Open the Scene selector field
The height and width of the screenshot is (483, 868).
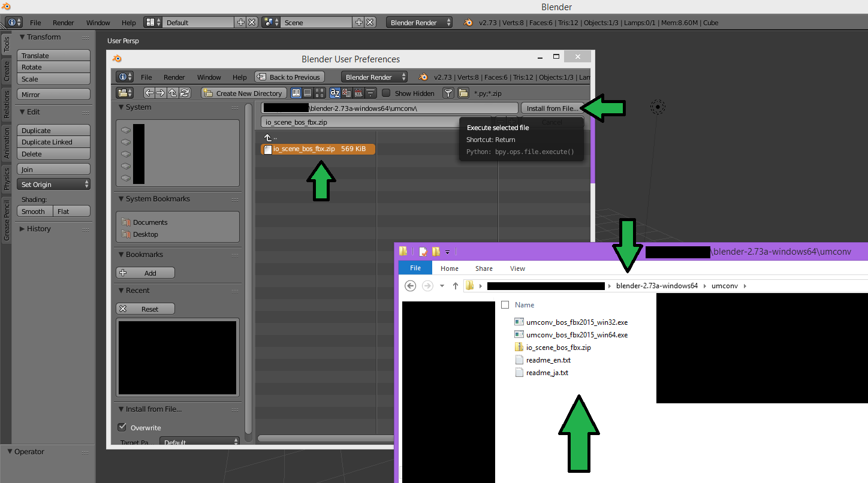click(x=316, y=22)
